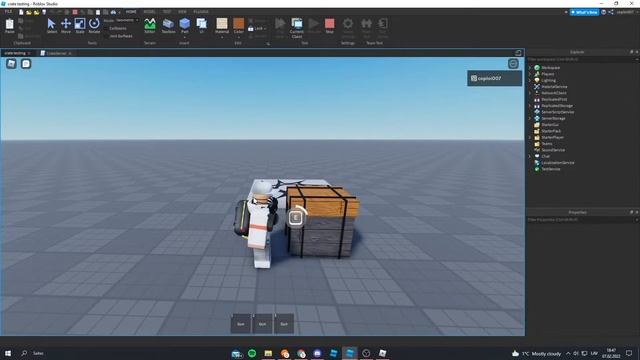Open the UI insert tool
Viewport: 640px width, 360px height.
pos(202,26)
